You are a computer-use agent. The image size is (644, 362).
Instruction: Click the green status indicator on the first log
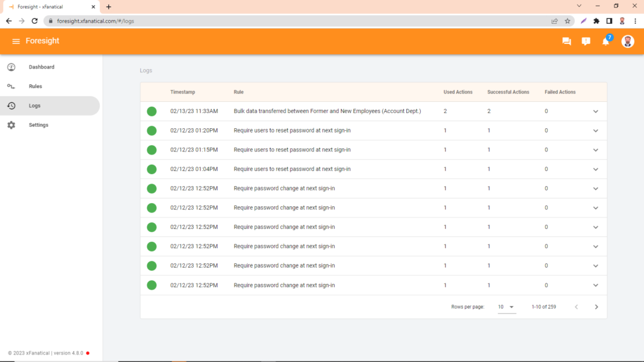(152, 111)
